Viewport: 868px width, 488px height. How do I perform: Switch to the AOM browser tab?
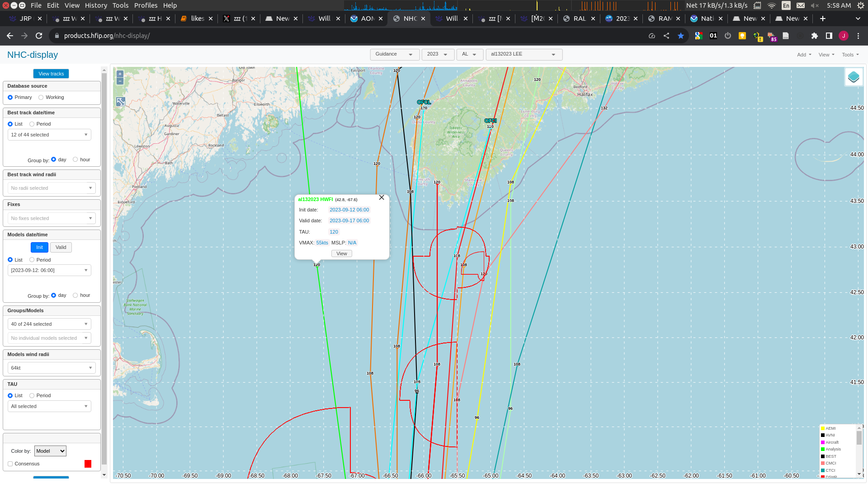(x=367, y=19)
